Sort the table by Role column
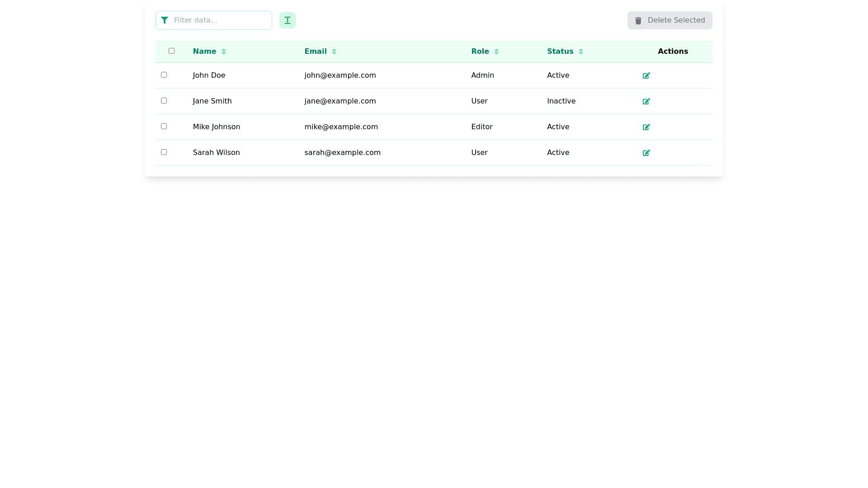The width and height of the screenshot is (868, 488). [x=497, y=52]
